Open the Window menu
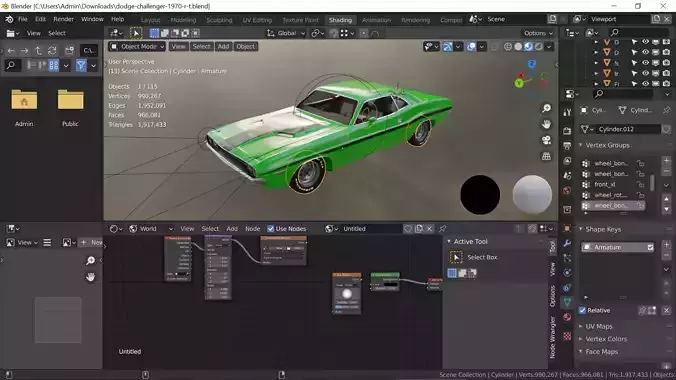Image resolution: width=676 pixels, height=380 pixels. pyautogui.click(x=92, y=19)
